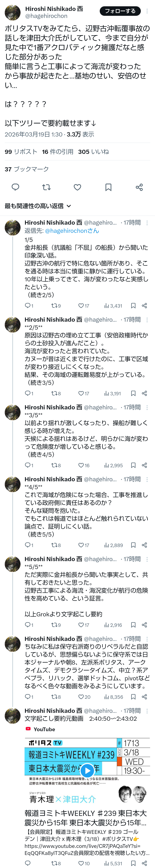Repost the main tweet
This screenshot has width=155, height=868.
coord(46,187)
